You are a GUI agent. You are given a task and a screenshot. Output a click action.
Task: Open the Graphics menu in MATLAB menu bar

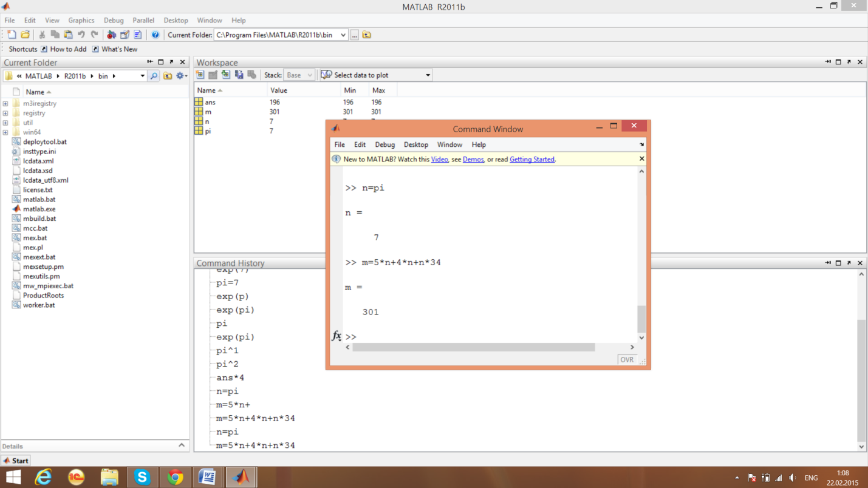coord(81,20)
